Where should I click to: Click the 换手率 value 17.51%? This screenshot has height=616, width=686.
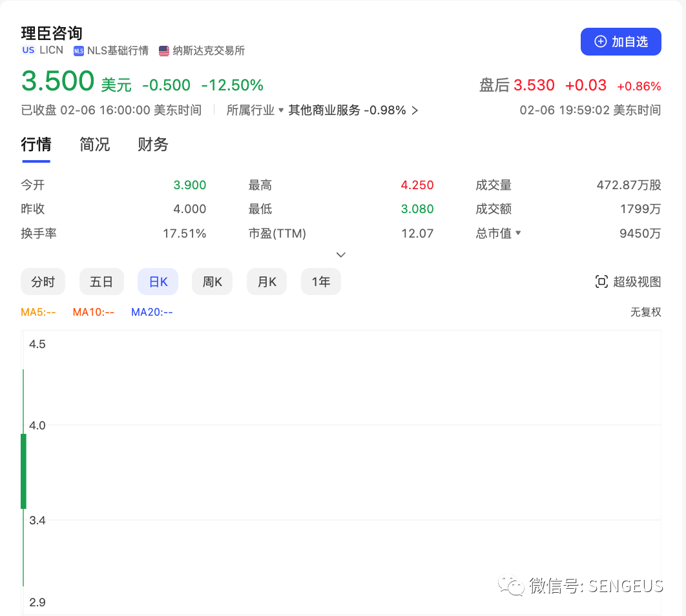184,234
